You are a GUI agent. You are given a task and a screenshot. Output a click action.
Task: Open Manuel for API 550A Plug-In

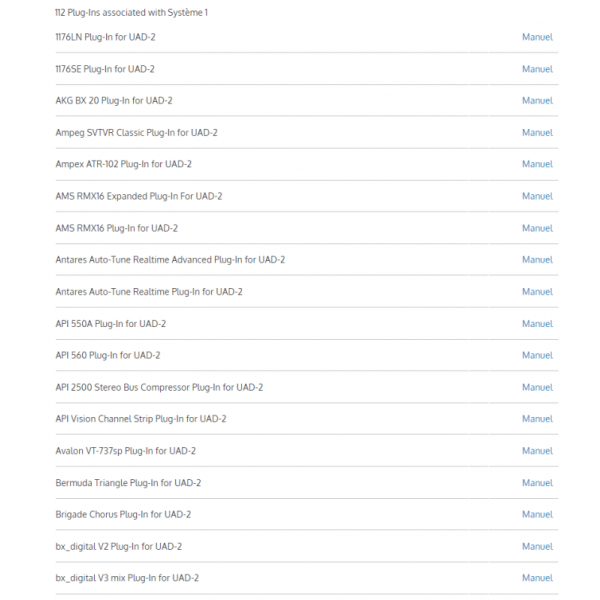(x=537, y=324)
